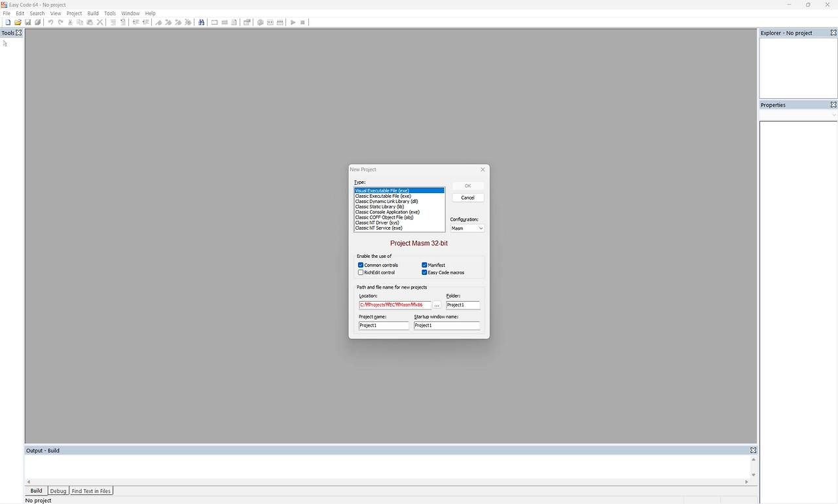Click the Folder input field
Viewport: 838px width, 504px height.
463,305
